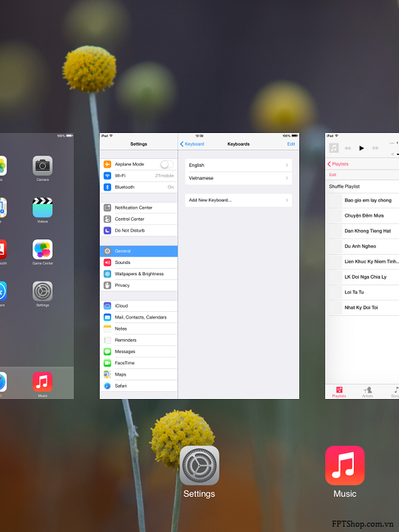
Task: Skip to next track in Music
Action: (x=376, y=148)
